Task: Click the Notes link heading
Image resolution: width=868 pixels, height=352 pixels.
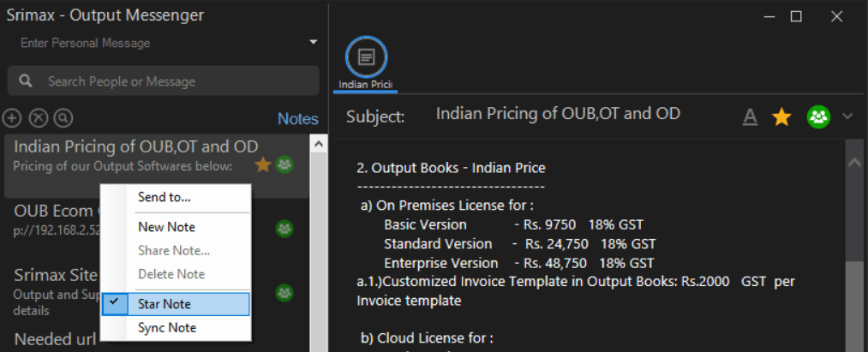Action: click(x=298, y=119)
